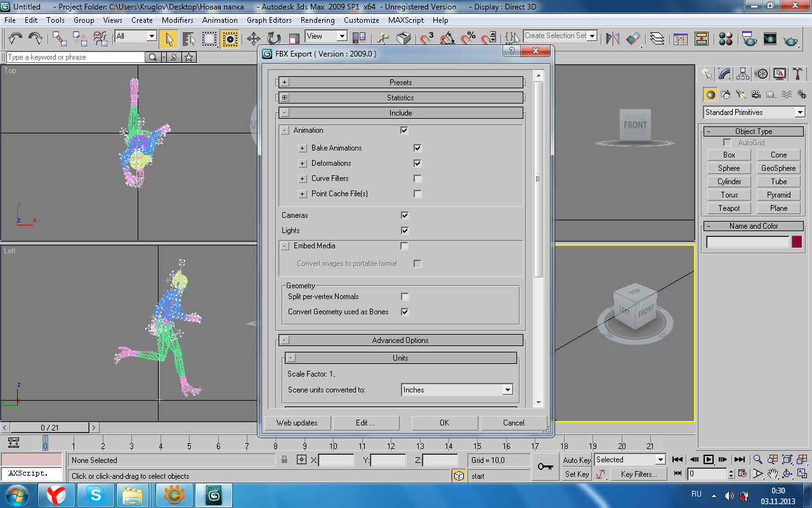This screenshot has height=508, width=812.
Task: Click the Mirror tool icon
Action: (x=612, y=39)
